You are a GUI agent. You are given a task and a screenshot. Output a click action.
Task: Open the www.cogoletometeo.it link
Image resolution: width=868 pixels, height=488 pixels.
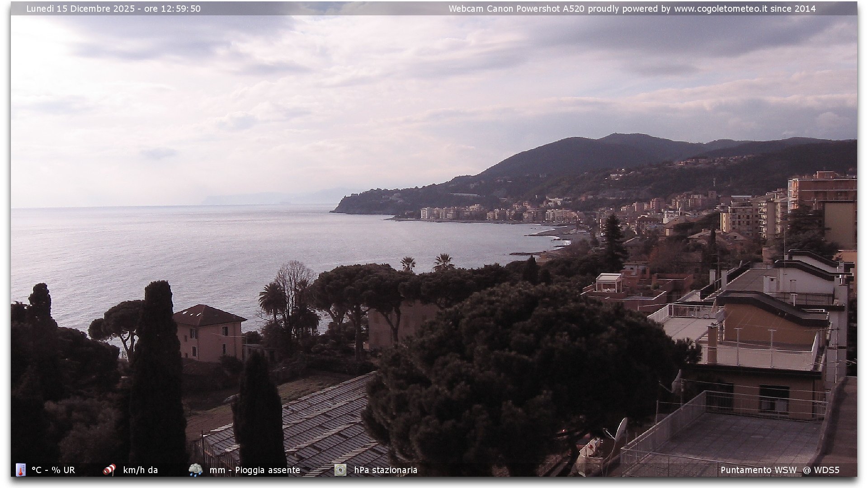tap(721, 9)
